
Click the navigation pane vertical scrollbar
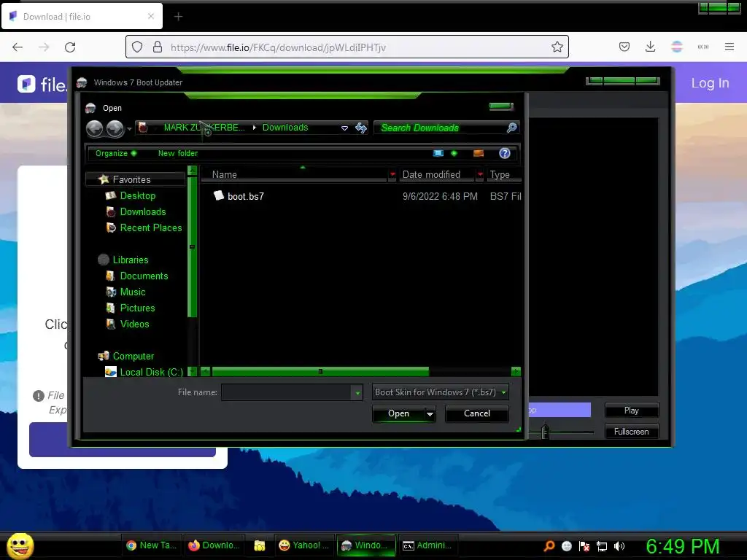[x=192, y=246]
